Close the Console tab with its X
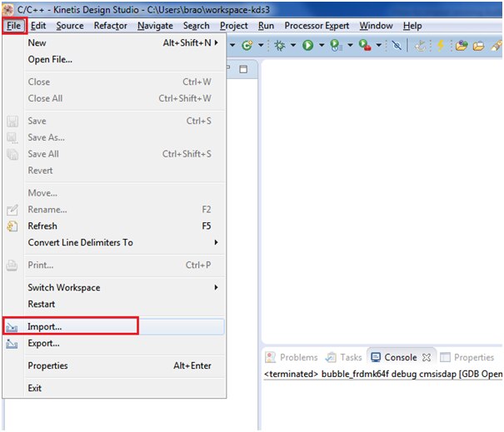Screen dimensions: 504x432 point(427,357)
